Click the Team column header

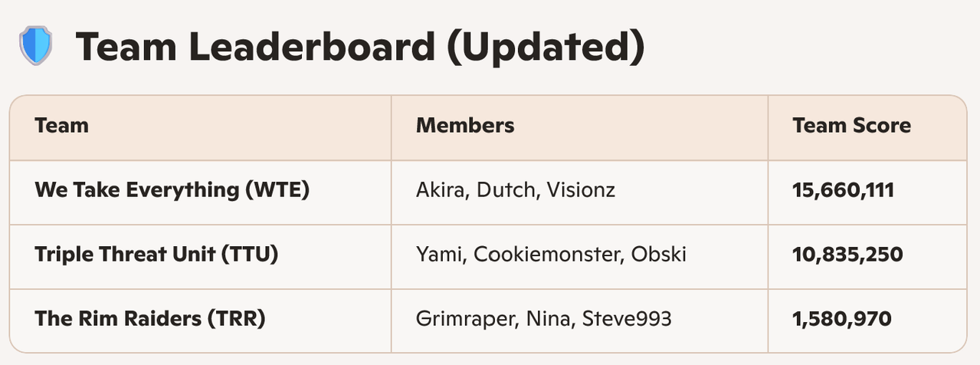click(x=61, y=125)
